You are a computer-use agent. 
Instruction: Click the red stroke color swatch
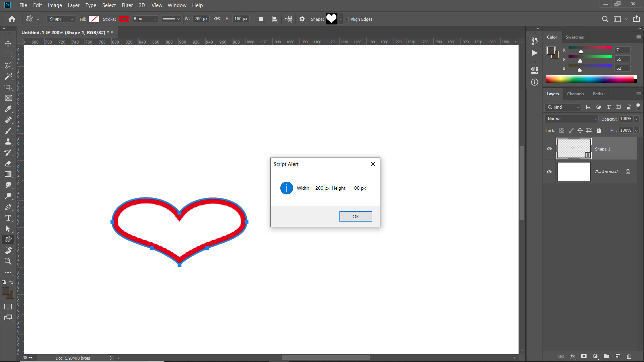(x=124, y=19)
